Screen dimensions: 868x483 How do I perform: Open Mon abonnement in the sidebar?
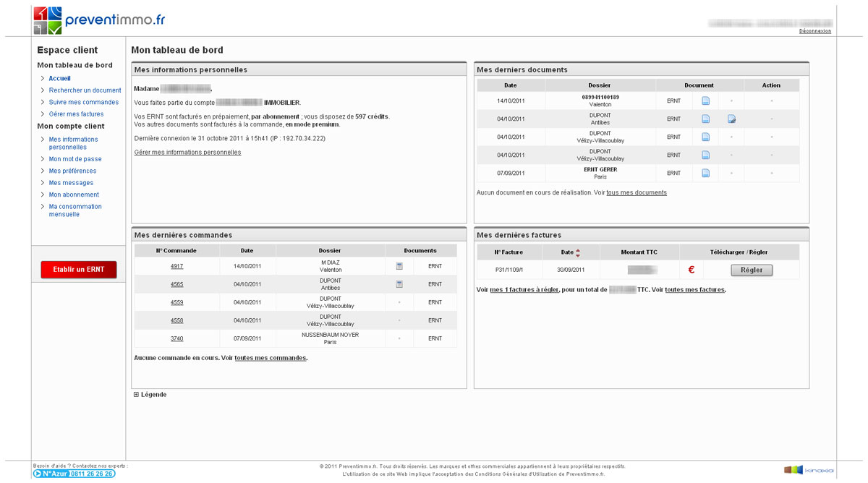tap(74, 195)
